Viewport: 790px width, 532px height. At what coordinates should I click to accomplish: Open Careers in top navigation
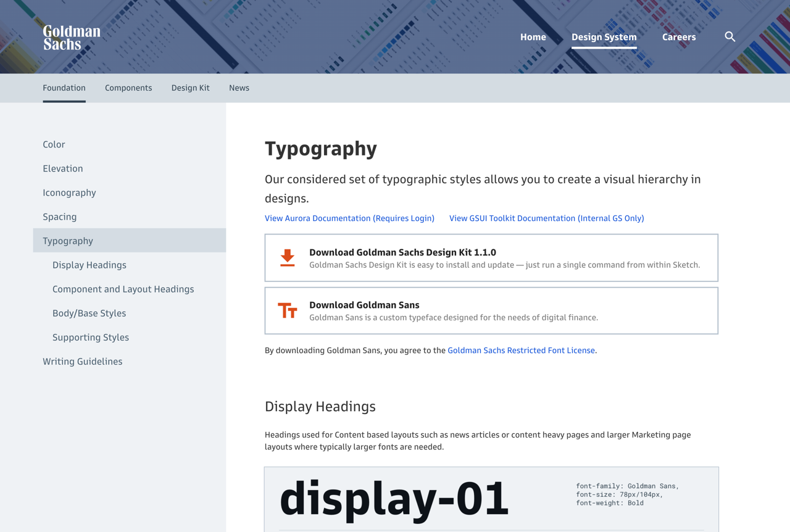[679, 37]
